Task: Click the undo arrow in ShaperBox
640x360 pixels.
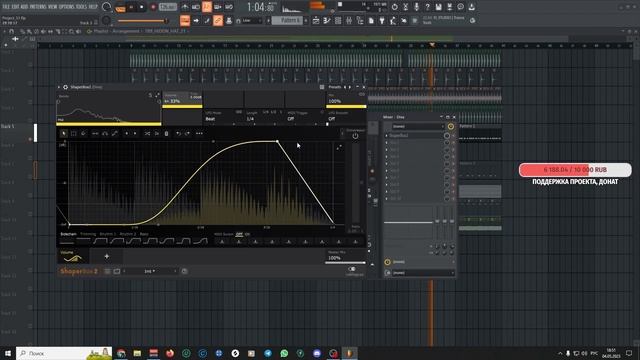Action: (x=178, y=133)
